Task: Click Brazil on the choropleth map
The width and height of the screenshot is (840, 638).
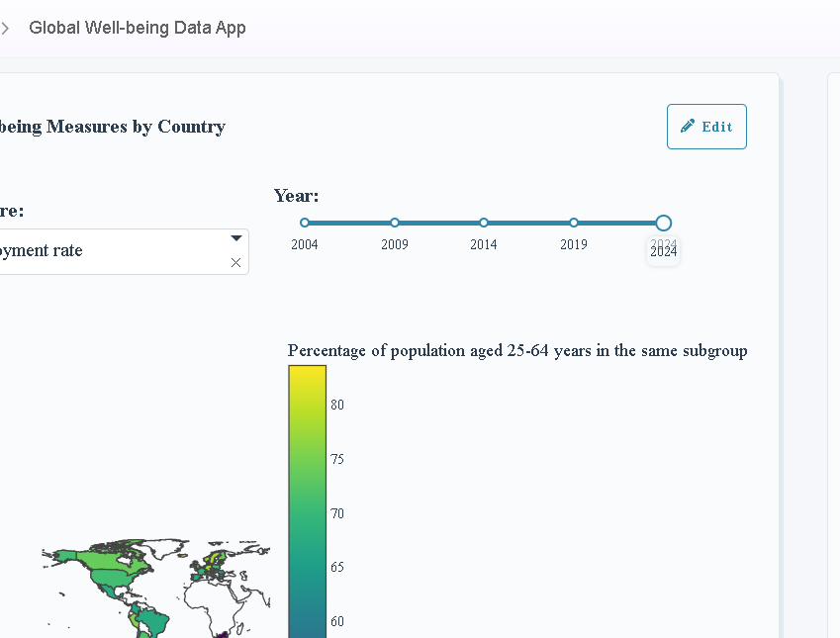Action: click(153, 621)
